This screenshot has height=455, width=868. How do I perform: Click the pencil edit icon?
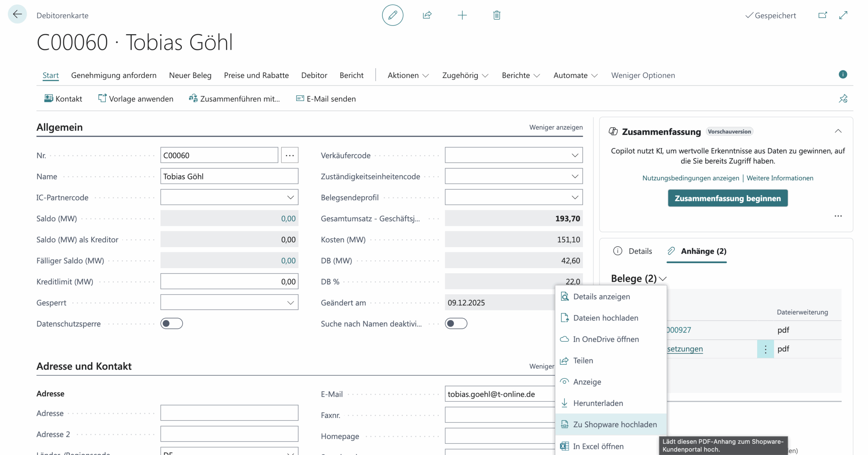[x=392, y=15]
